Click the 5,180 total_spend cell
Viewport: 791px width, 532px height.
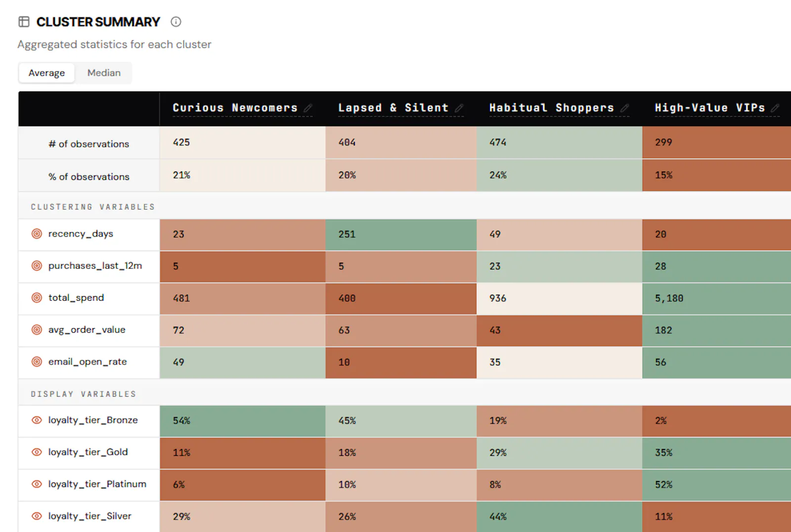click(716, 298)
